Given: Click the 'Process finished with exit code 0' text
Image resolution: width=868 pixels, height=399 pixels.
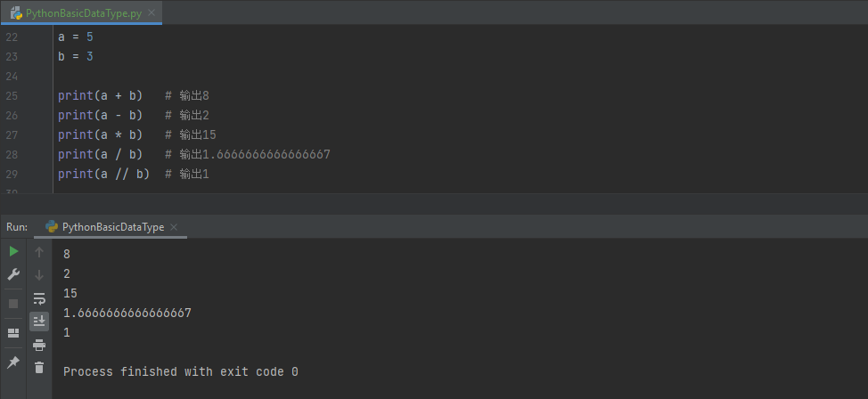Looking at the screenshot, I should [x=180, y=371].
